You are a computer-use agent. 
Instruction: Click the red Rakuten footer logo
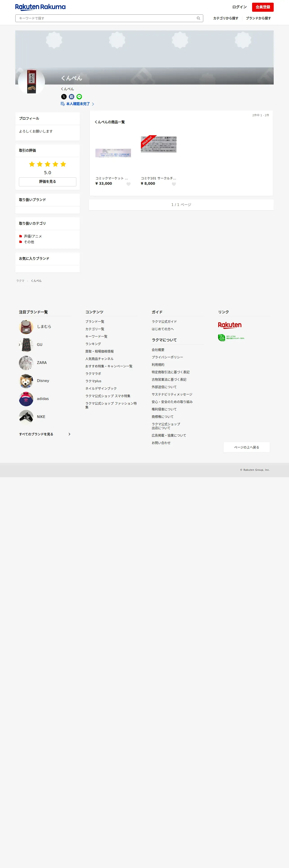coord(230,325)
